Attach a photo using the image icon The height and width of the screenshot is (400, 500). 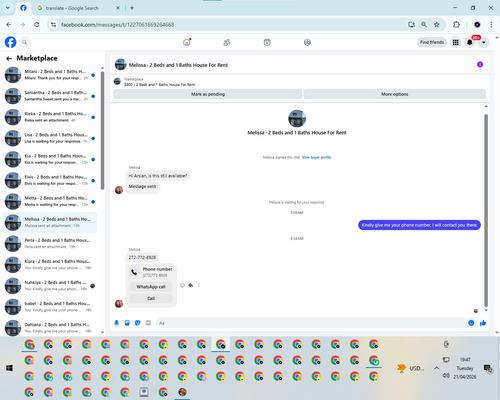point(127,323)
